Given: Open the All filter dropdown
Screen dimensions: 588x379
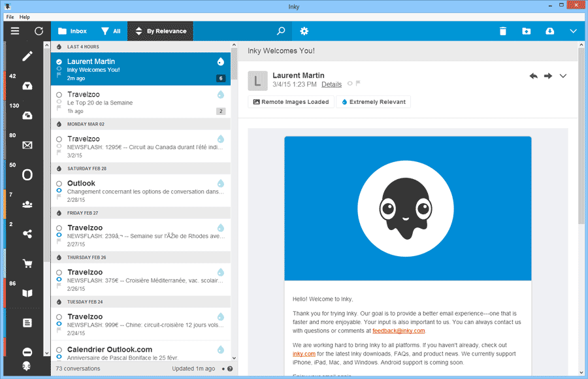Looking at the screenshot, I should [111, 31].
